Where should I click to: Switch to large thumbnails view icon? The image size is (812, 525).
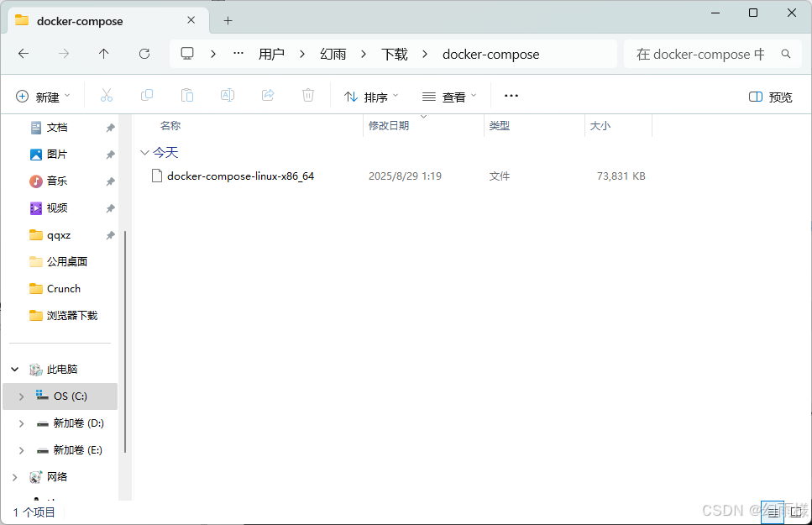click(797, 512)
